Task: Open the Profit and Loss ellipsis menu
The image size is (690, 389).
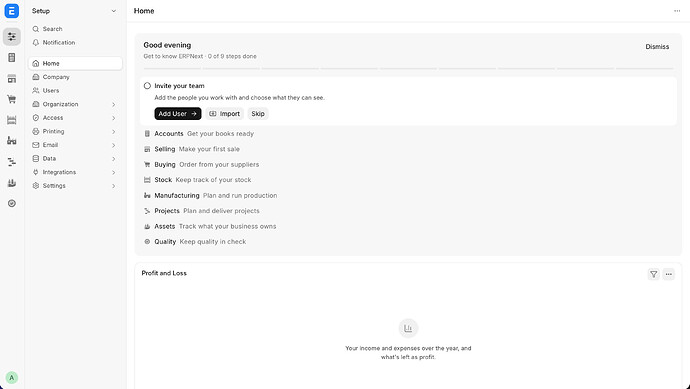Action: [668, 274]
